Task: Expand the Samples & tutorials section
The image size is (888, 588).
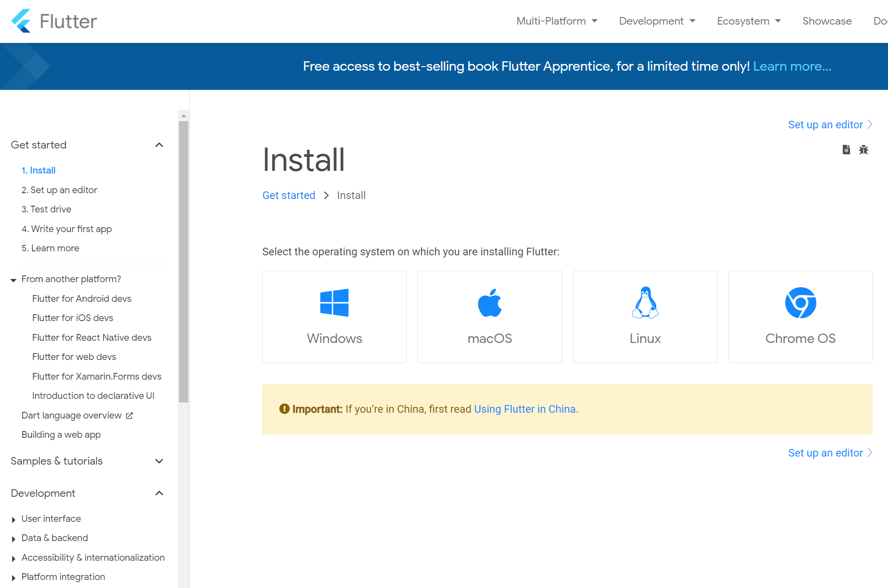Action: [159, 461]
